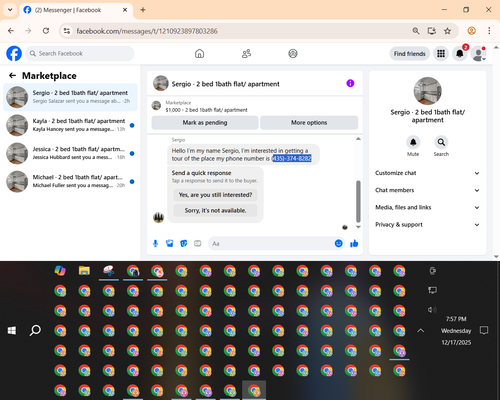This screenshot has width=500, height=400.
Task: Send a thumbs-up like
Action: (x=354, y=244)
